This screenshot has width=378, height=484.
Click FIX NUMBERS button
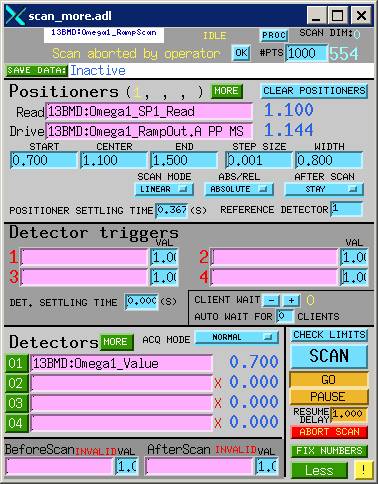pyautogui.click(x=329, y=451)
